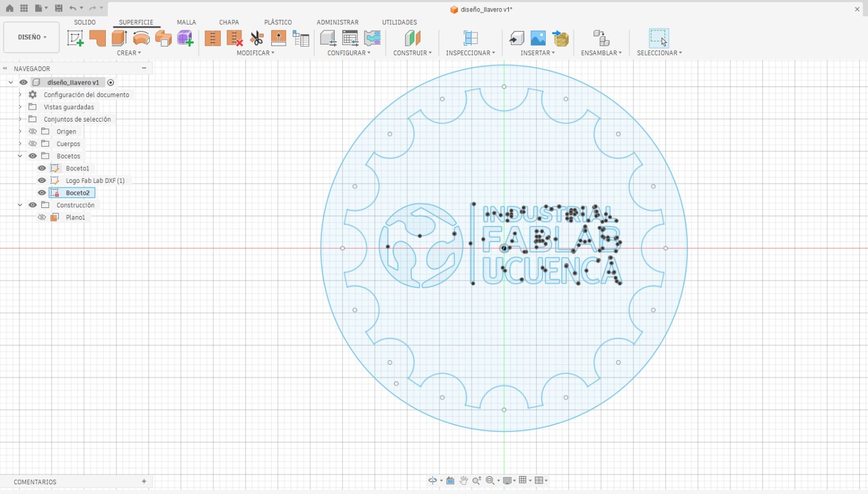Activate diseño_llavero v1 component radio button
The image size is (868, 494).
pos(111,83)
